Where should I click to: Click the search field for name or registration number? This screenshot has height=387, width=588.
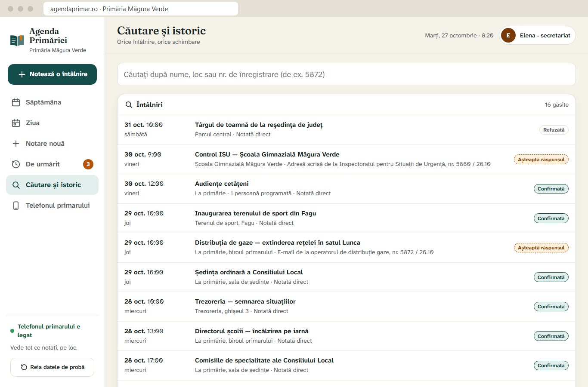[x=347, y=74]
